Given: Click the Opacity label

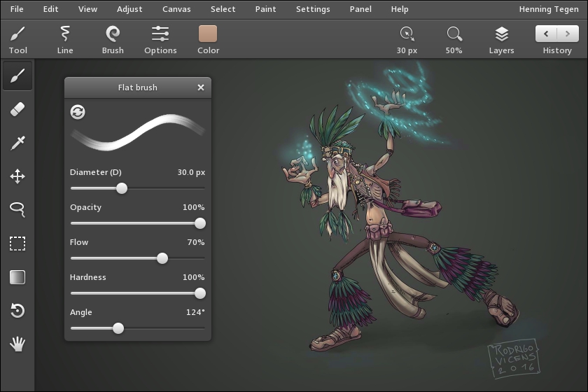Looking at the screenshot, I should [85, 207].
